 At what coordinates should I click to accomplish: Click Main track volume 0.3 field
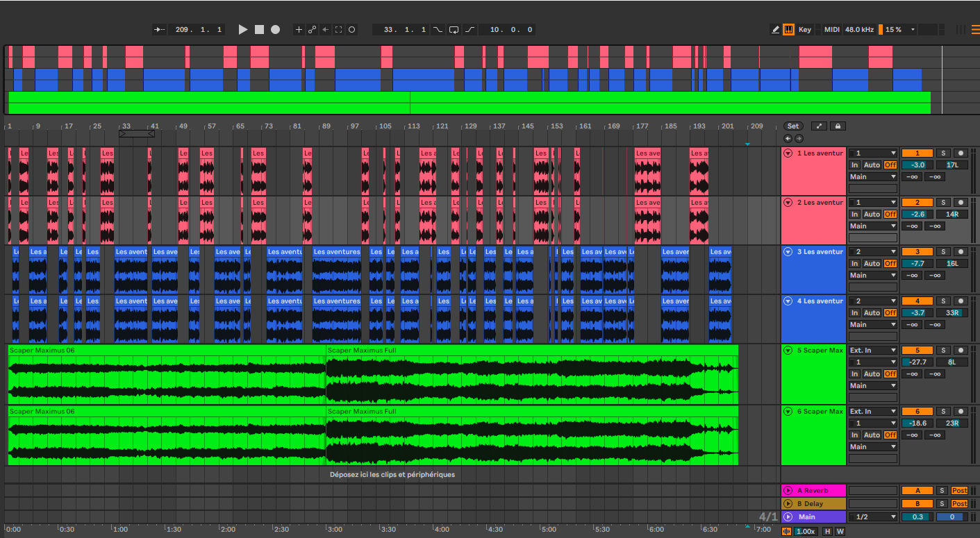(x=917, y=517)
